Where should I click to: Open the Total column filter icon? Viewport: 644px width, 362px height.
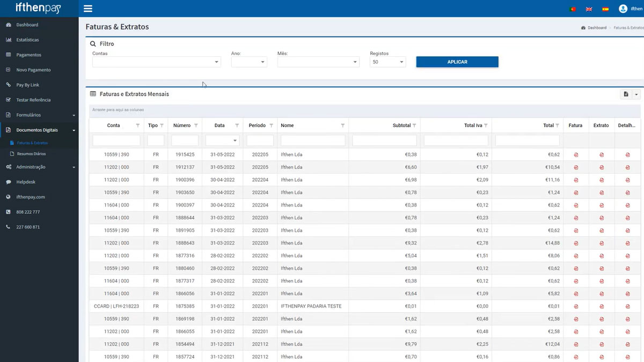(558, 125)
